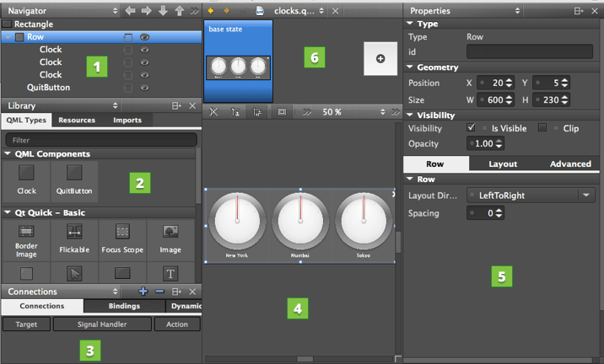This screenshot has width=604, height=364.
Task: Enable the Clip checkbox
Action: click(x=543, y=128)
